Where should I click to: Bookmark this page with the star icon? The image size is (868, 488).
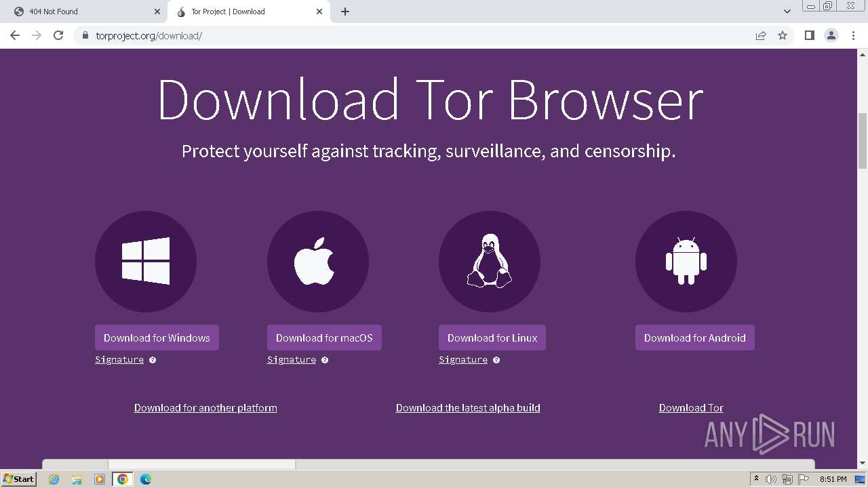(x=783, y=35)
